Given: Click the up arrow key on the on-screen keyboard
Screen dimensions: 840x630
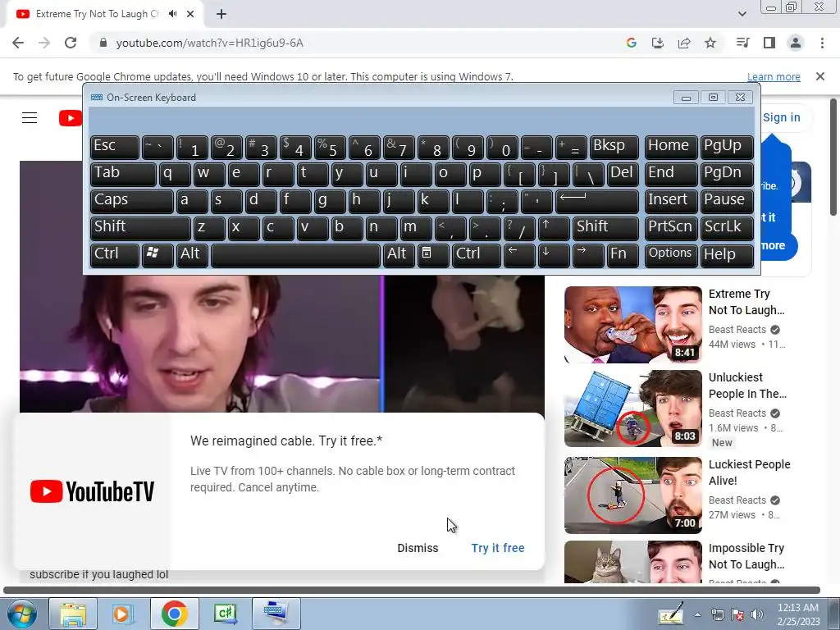Looking at the screenshot, I should [x=554, y=228].
